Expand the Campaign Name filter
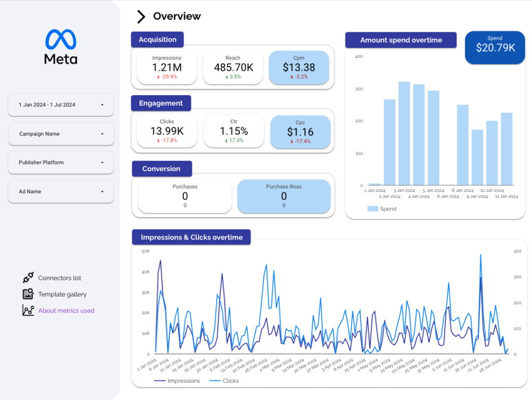Screen dimensions: 532x400 click(x=61, y=134)
